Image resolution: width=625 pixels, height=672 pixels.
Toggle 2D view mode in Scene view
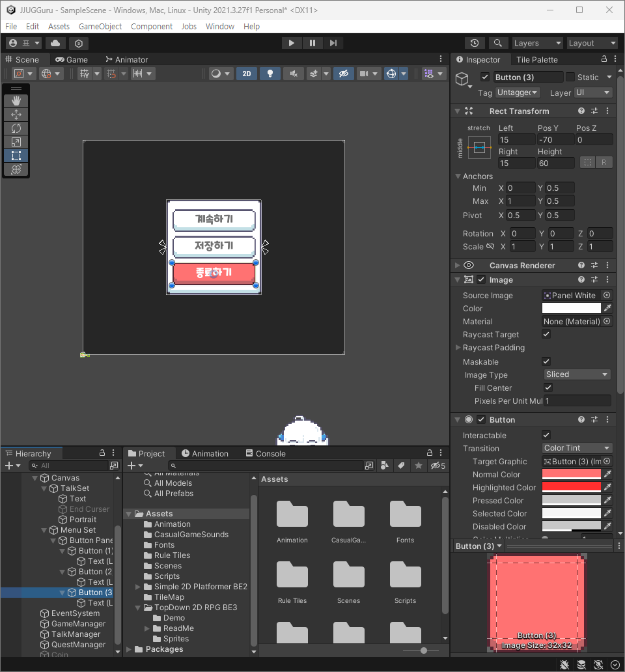246,74
